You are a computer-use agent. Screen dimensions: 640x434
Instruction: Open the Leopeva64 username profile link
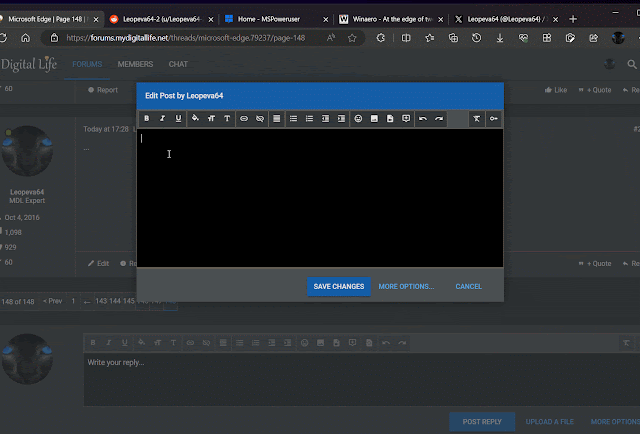click(x=27, y=192)
